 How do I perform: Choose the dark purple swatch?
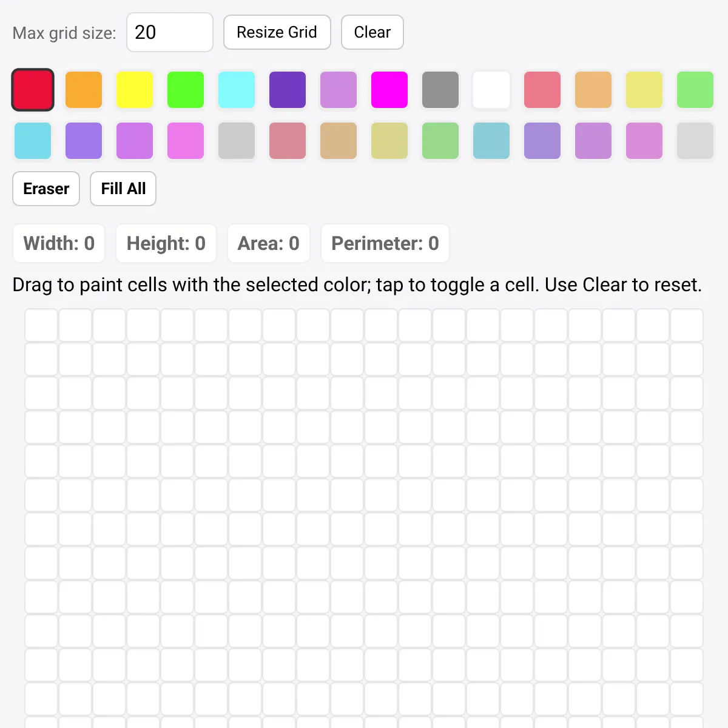pos(288,90)
